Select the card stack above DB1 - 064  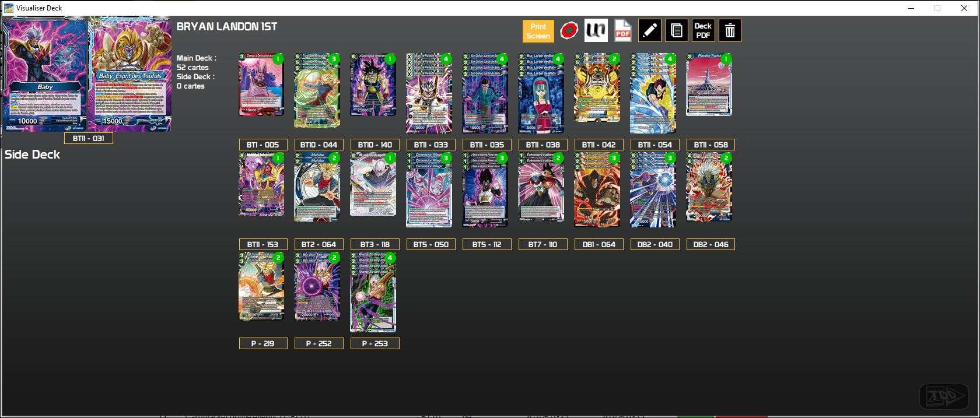coord(597,190)
